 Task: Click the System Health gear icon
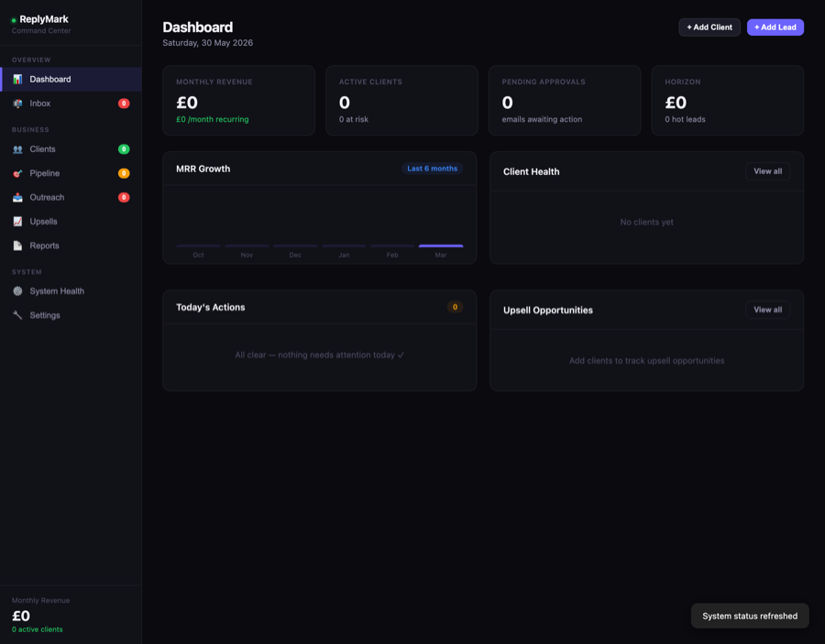pos(17,291)
